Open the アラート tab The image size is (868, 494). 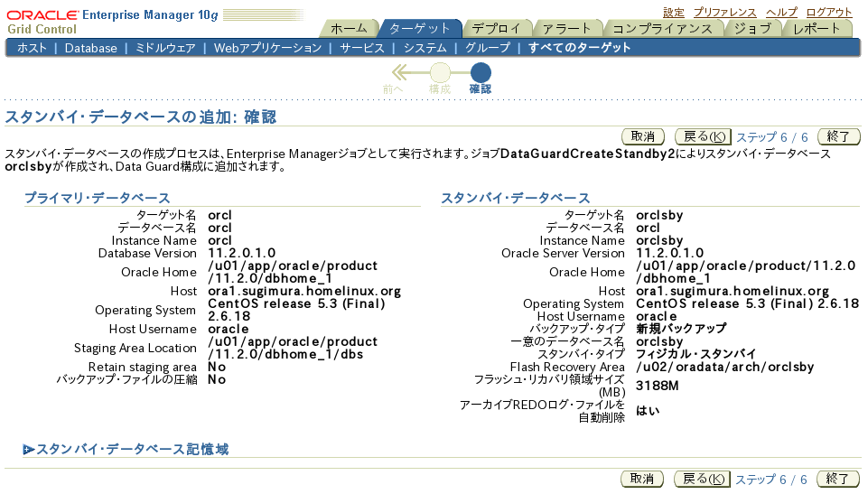pos(566,28)
